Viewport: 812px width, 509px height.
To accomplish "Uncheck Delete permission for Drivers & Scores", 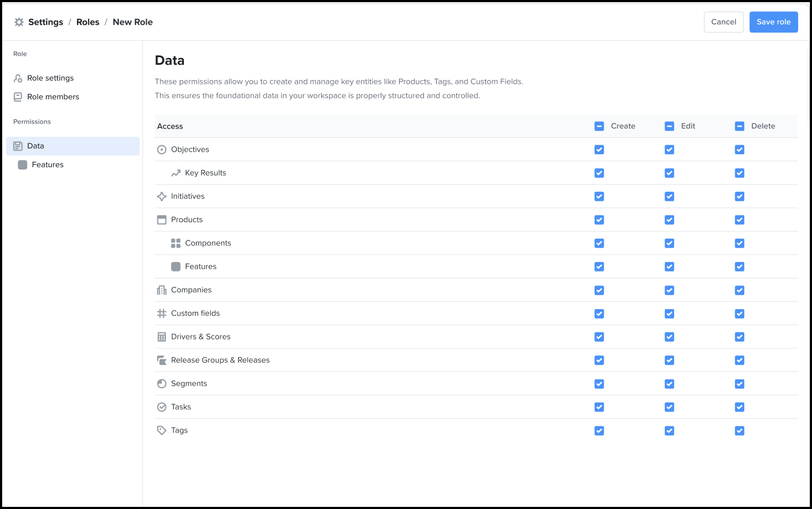I will (x=739, y=337).
